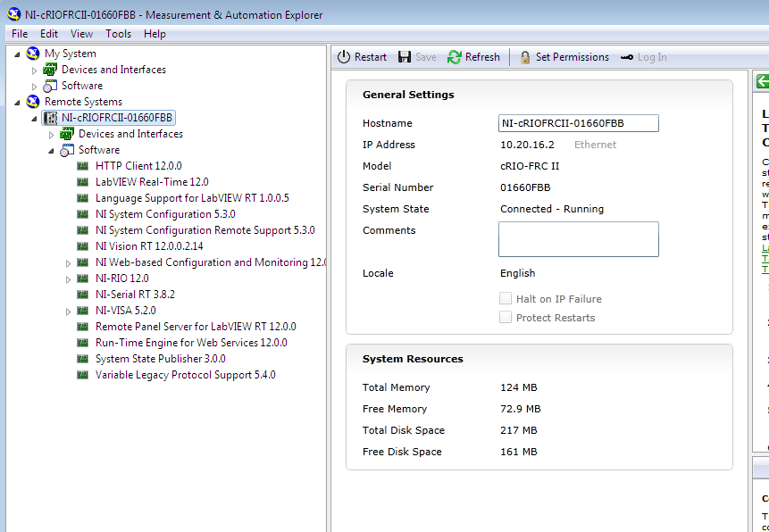The width and height of the screenshot is (769, 532).
Task: Click the cRIO chassis icon beside NI-cRIOFRCII-01660FBB
Action: pos(50,118)
